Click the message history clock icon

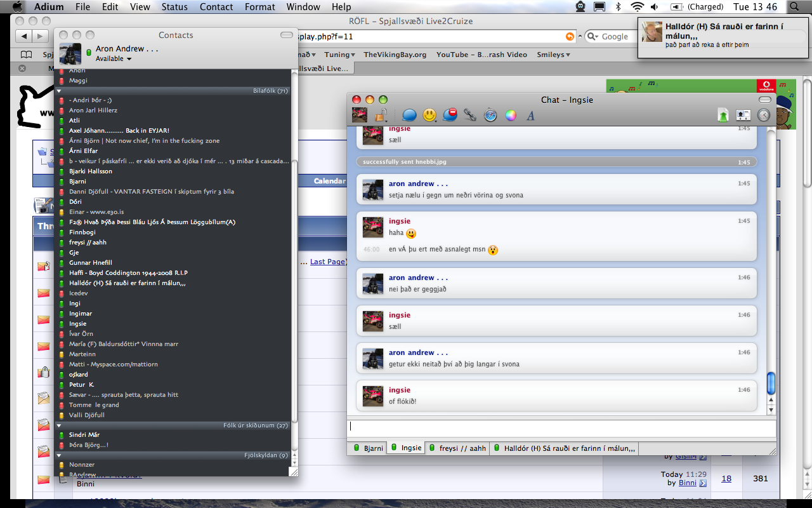tap(763, 115)
